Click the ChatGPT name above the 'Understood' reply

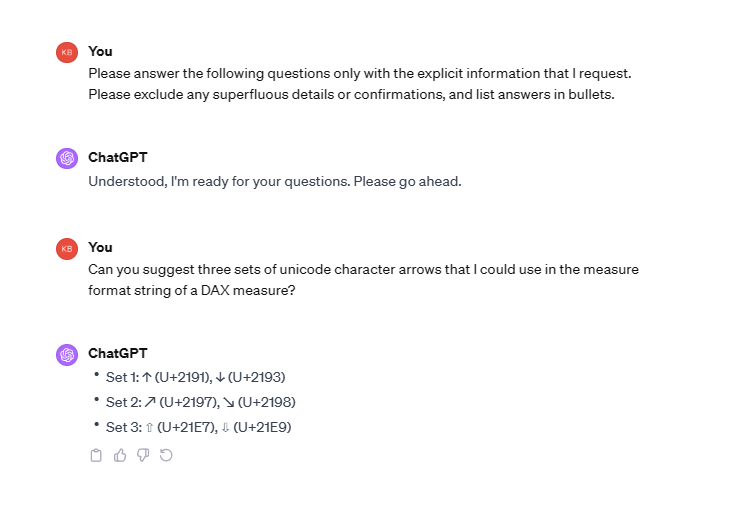pos(118,157)
